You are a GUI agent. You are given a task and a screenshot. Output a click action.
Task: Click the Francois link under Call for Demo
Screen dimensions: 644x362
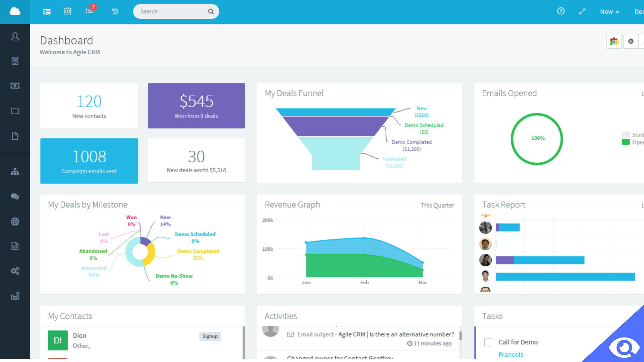click(511, 355)
